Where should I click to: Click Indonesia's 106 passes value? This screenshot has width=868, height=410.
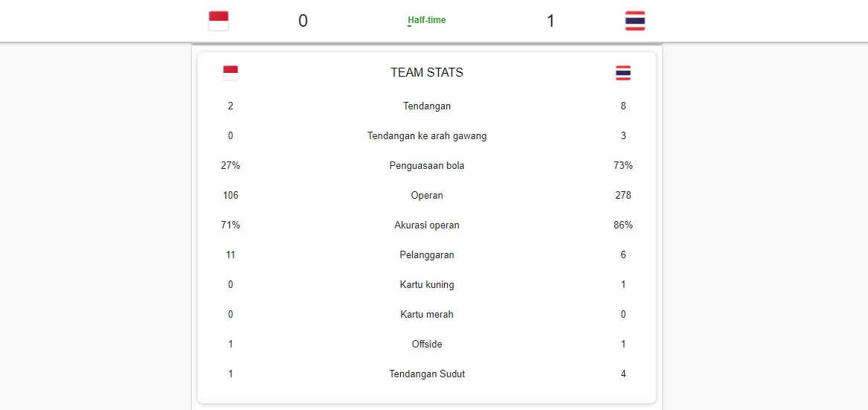(231, 195)
